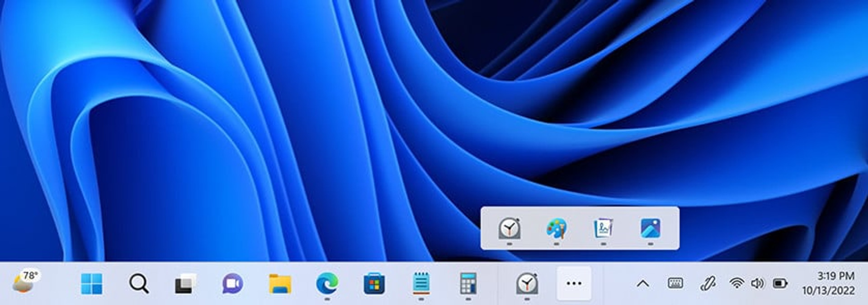Open Microsoft Store from the taskbar
This screenshot has width=868, height=305.
[x=374, y=284]
